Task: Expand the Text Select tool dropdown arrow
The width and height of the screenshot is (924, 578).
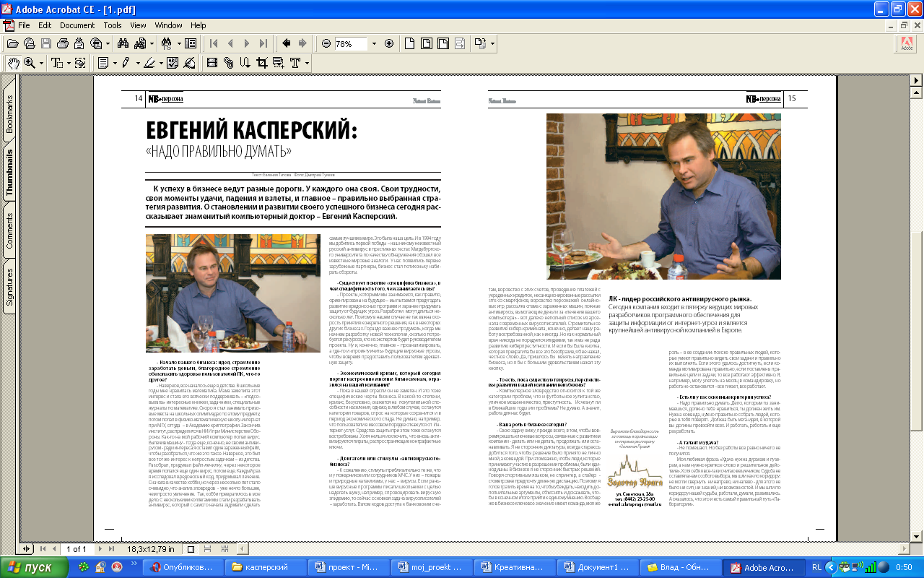Action: tap(69, 64)
